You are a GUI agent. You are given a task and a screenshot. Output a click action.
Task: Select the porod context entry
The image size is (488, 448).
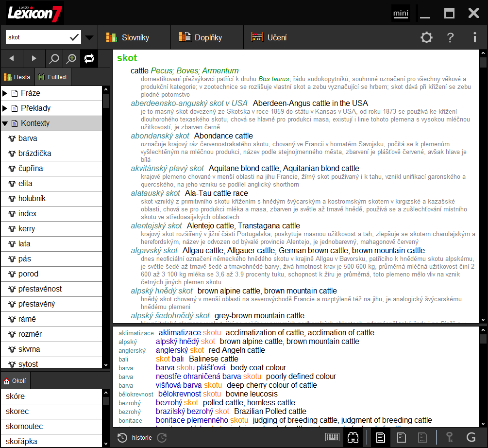51,274
